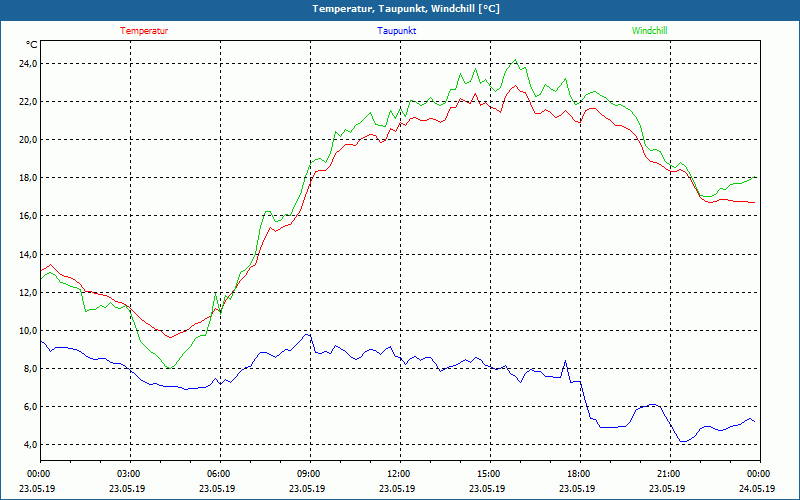800x500 pixels.
Task: Click the 24.05.19 date label
Action: click(x=757, y=489)
